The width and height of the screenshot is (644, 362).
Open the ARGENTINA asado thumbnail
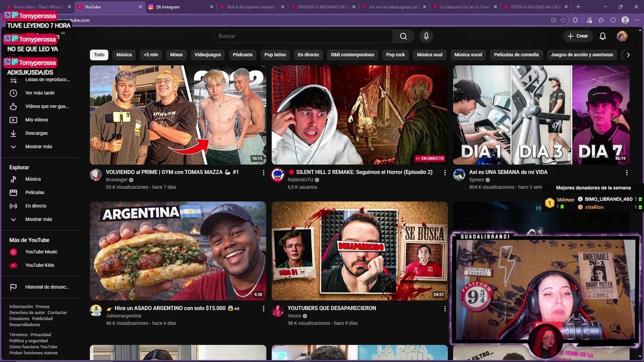[x=178, y=251]
